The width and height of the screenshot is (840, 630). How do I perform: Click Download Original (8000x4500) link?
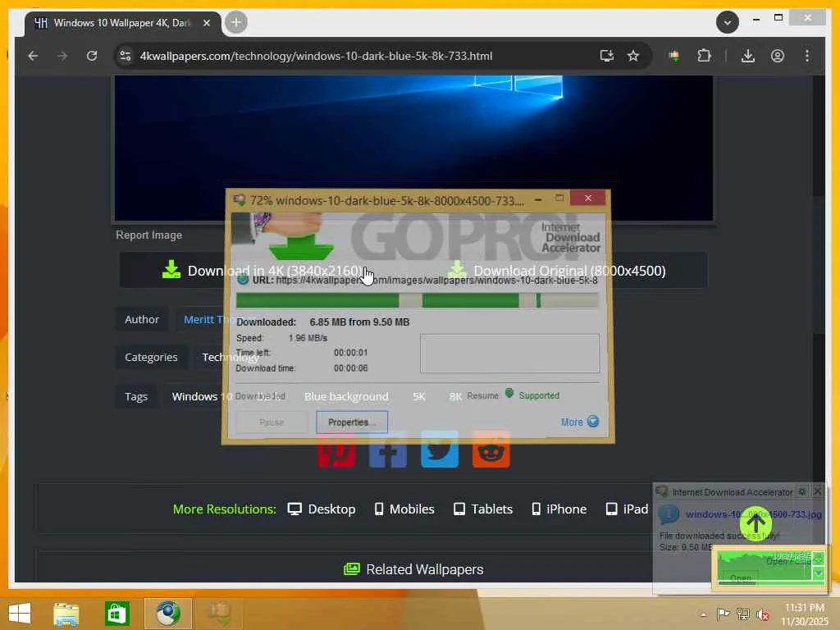point(558,271)
